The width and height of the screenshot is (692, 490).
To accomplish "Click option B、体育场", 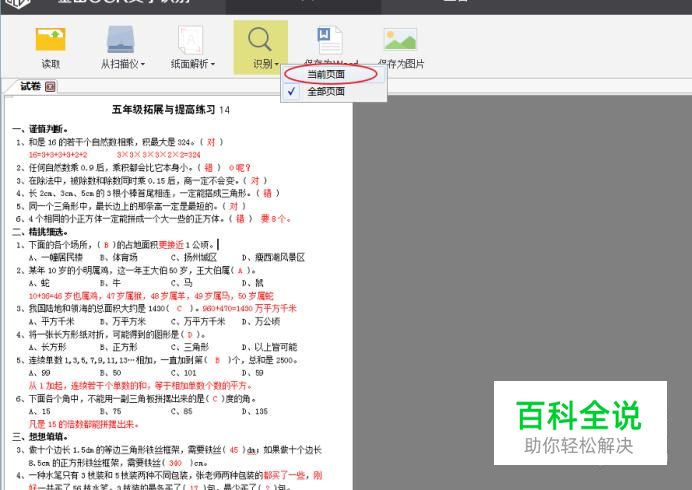I will [x=118, y=257].
